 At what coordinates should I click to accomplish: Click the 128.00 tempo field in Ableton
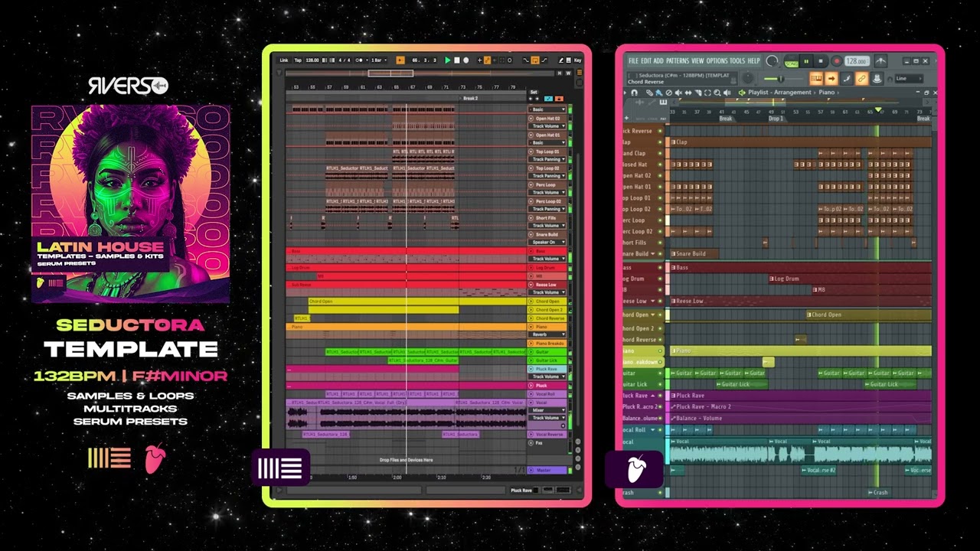click(312, 60)
